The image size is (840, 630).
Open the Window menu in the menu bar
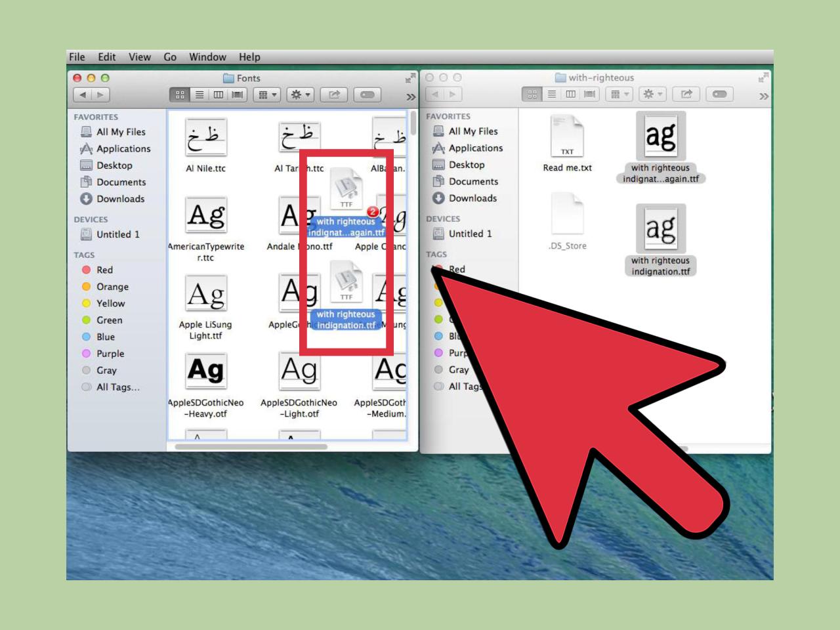click(x=207, y=57)
